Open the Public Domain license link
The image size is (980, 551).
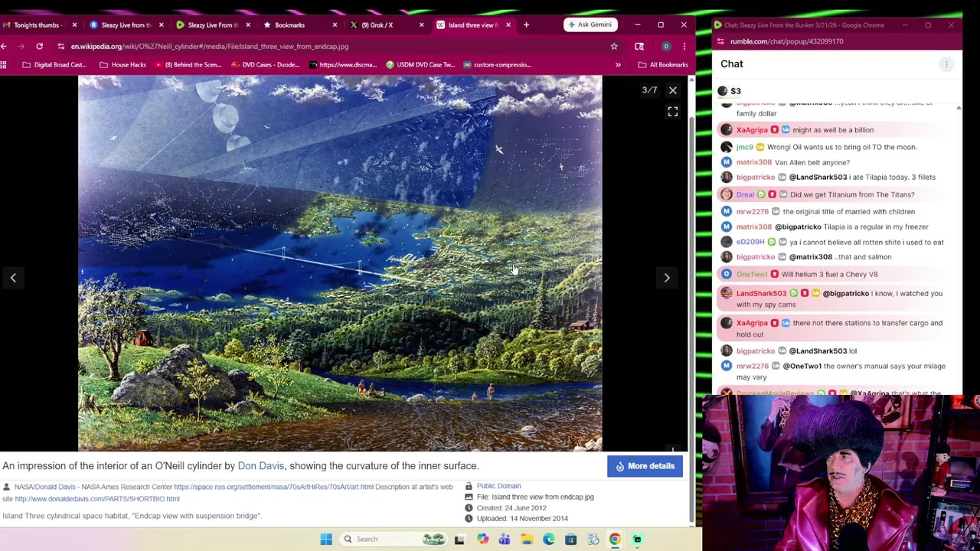(498, 486)
